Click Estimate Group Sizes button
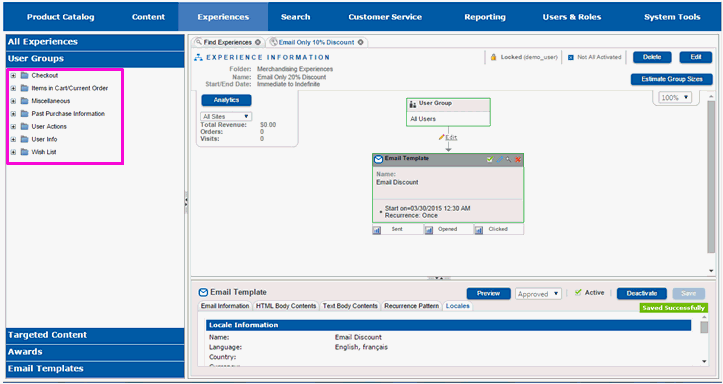 [x=672, y=79]
